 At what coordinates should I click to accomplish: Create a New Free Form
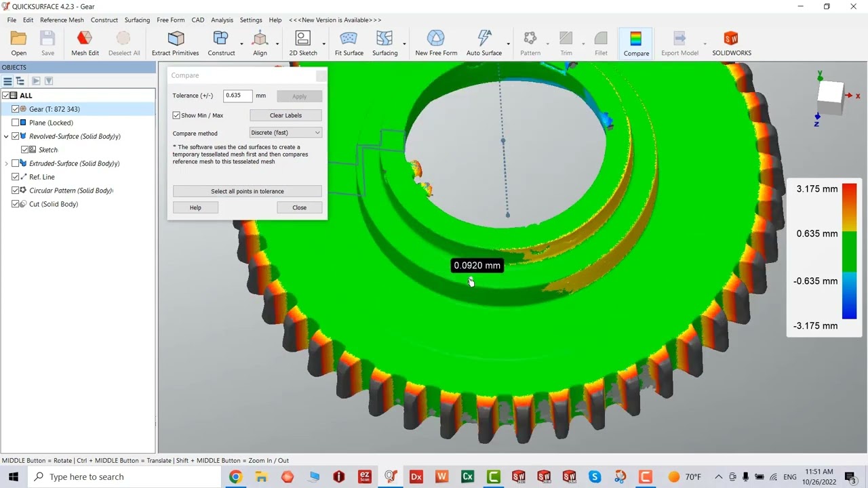pos(436,43)
